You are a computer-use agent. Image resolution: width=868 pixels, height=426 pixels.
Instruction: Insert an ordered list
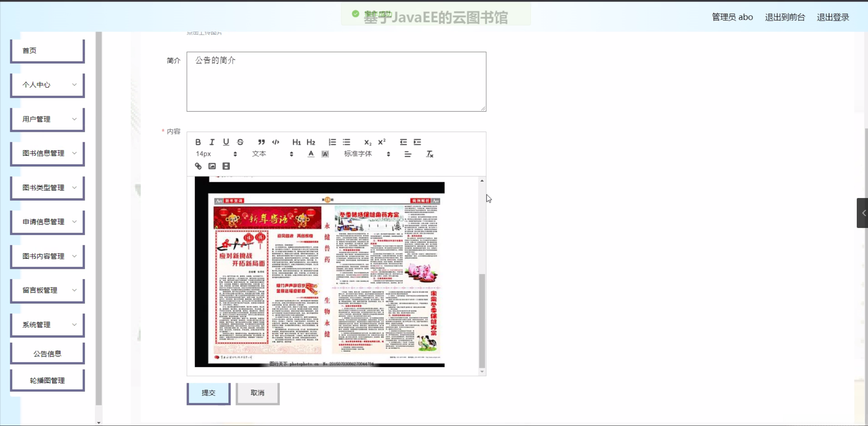click(x=332, y=142)
